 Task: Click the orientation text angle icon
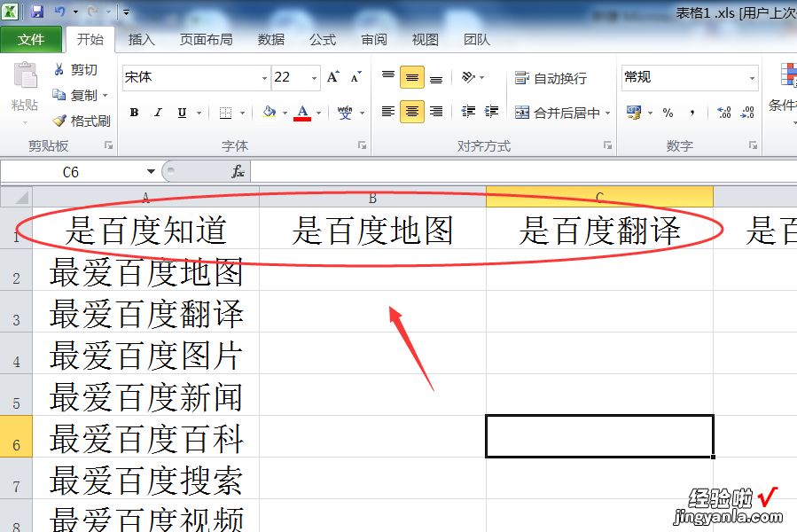pos(468,77)
